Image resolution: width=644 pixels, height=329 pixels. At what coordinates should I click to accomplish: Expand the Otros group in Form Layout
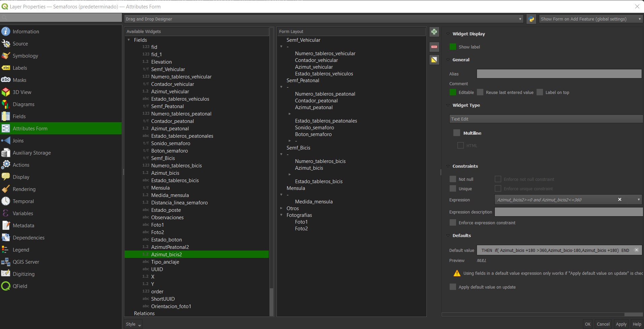(x=281, y=208)
